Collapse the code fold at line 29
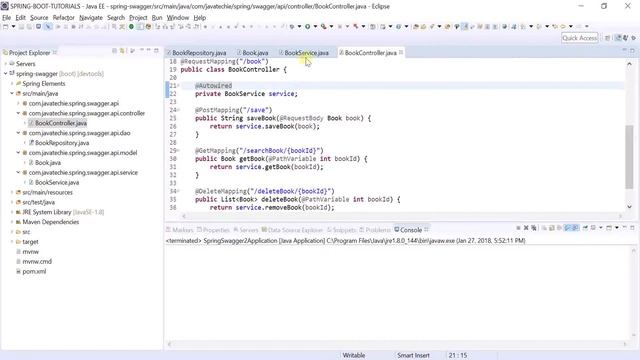This screenshot has height=360, width=640. click(178, 151)
